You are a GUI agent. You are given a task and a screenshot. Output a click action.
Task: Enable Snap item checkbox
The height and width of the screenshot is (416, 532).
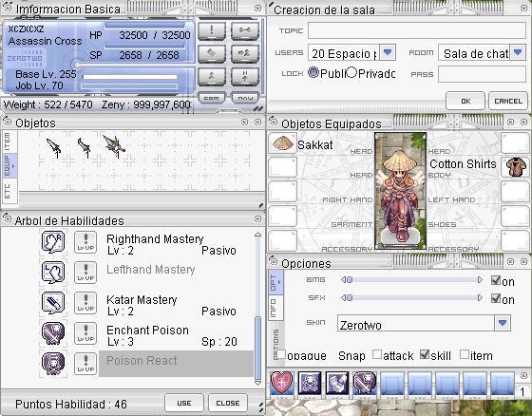(x=465, y=354)
